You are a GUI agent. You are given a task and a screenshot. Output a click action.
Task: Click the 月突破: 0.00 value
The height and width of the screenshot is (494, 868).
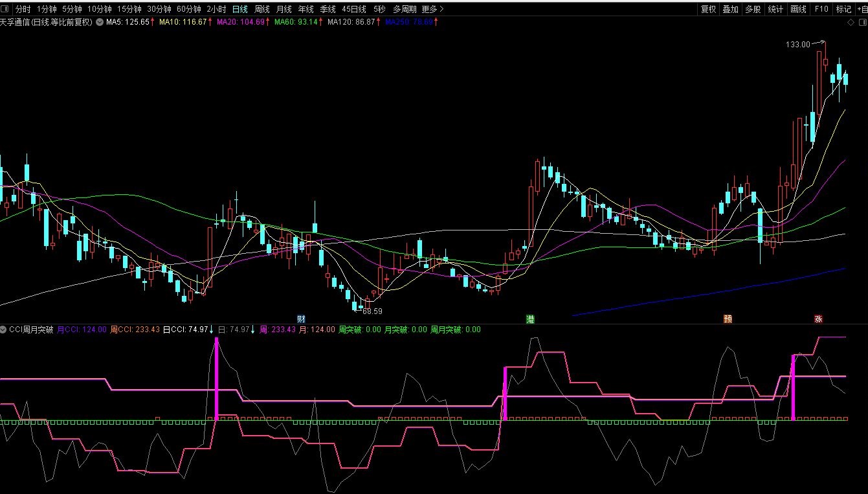[406, 330]
